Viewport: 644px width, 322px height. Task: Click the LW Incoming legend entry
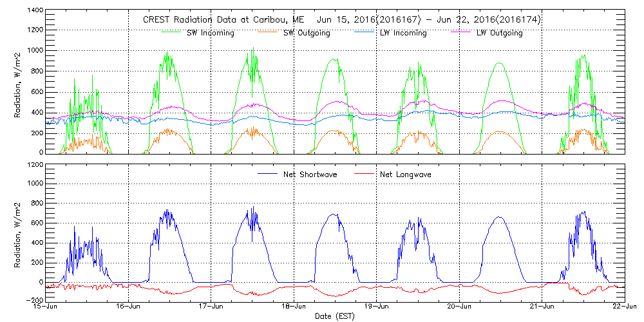tap(402, 33)
